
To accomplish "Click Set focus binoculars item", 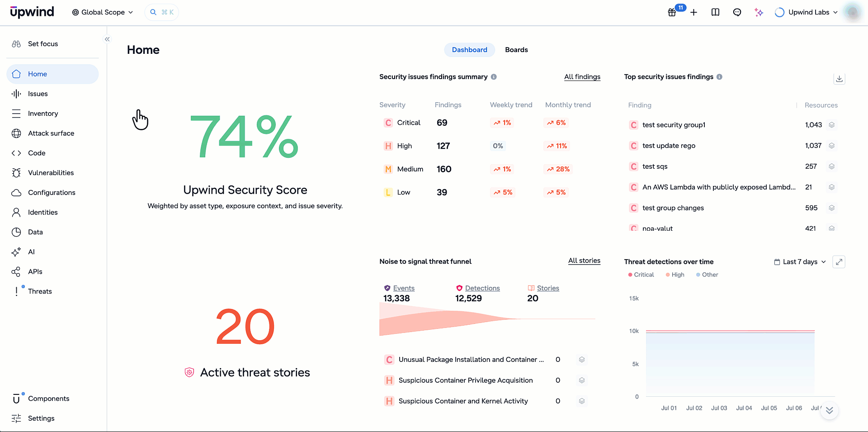I will (x=53, y=44).
